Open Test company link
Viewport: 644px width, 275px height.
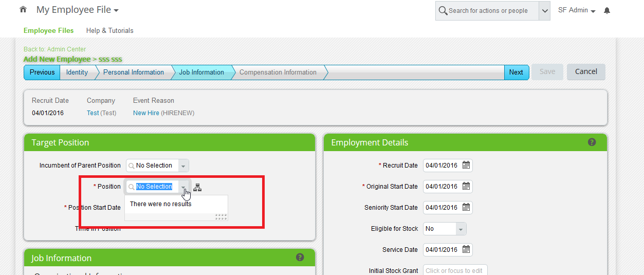[93, 113]
